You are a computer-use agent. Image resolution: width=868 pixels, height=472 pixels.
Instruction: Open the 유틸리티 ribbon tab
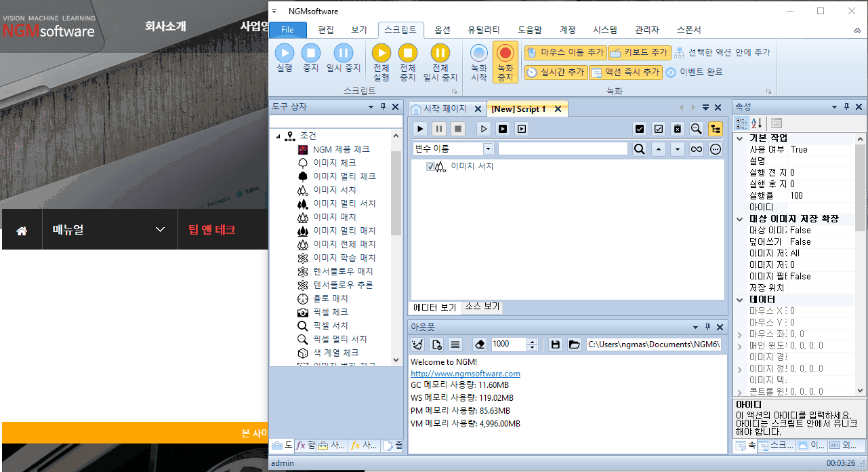coord(484,30)
